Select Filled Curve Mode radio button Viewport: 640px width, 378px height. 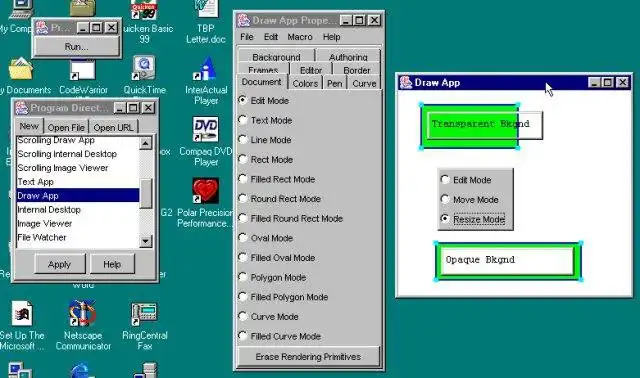242,335
